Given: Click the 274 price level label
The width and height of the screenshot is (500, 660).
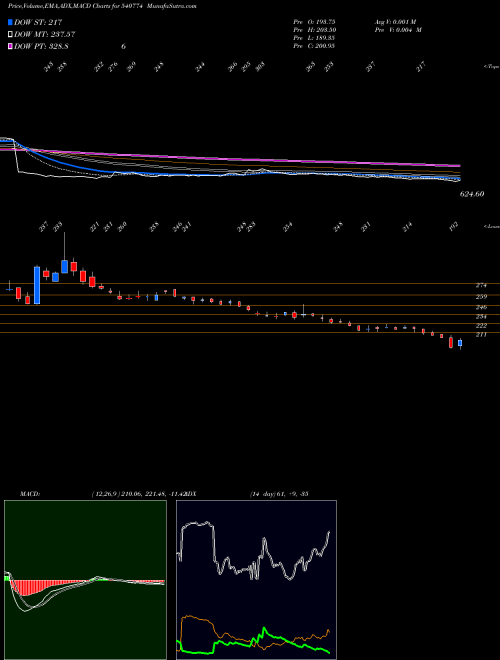Looking at the screenshot, I should pos(481,285).
